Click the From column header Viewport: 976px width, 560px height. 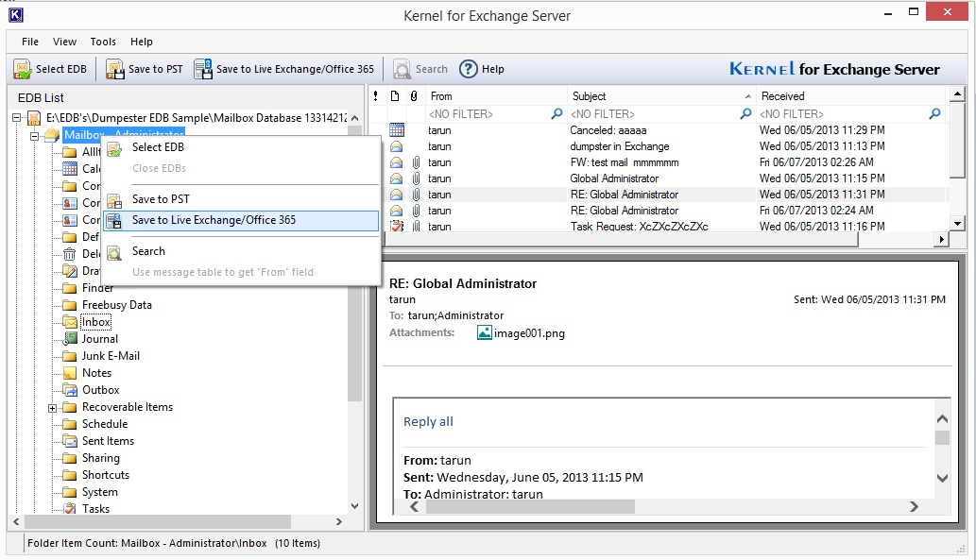[496, 95]
